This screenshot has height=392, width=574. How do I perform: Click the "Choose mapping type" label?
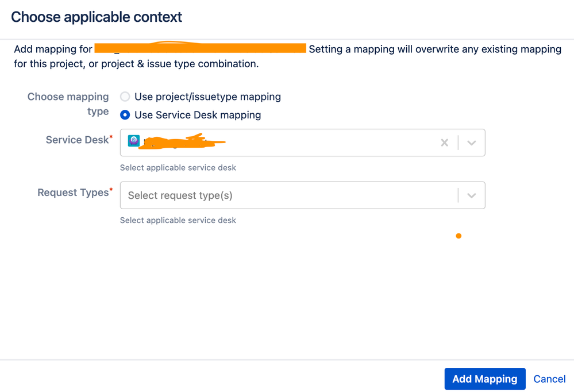tap(68, 103)
